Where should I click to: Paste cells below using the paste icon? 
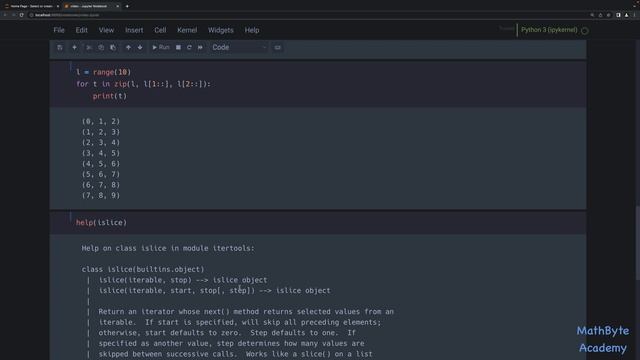tap(113, 47)
